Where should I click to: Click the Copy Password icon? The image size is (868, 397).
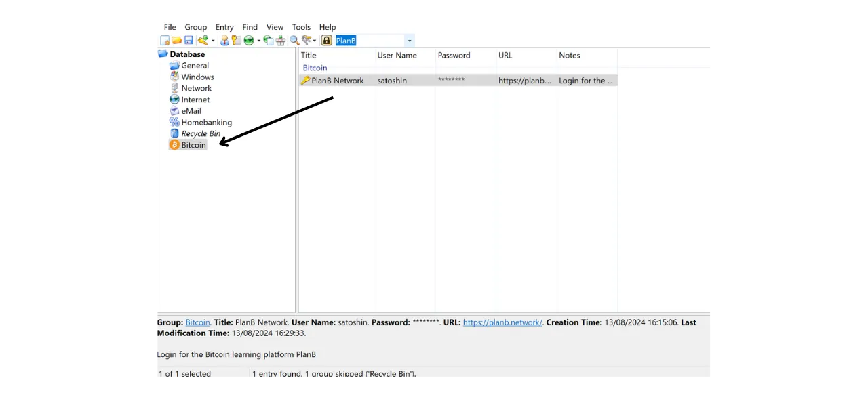(x=236, y=41)
